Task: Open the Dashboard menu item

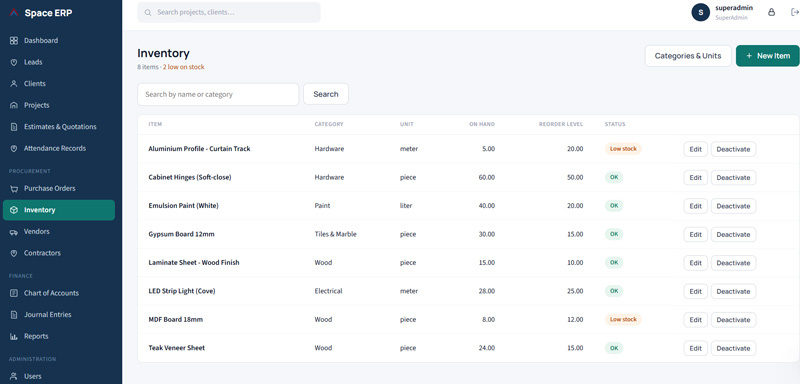Action: [x=59, y=40]
